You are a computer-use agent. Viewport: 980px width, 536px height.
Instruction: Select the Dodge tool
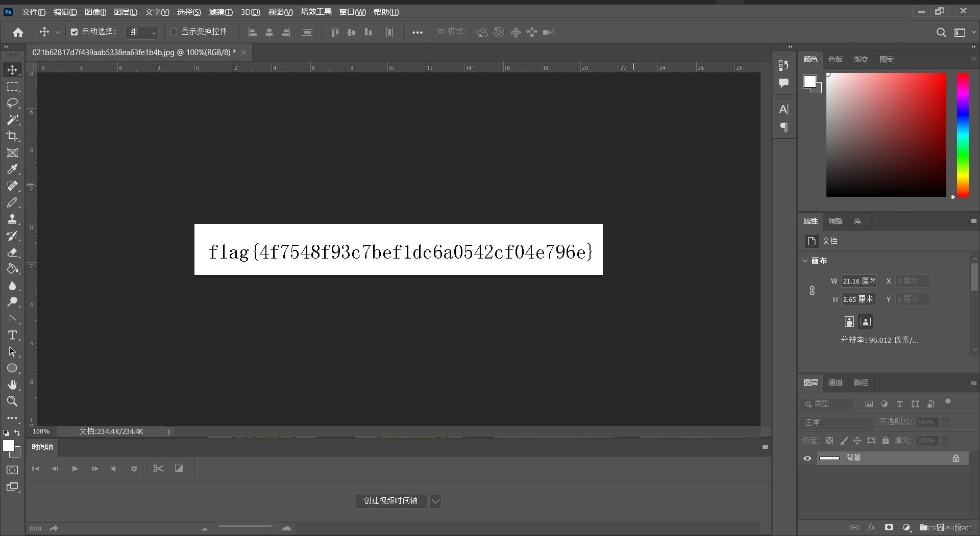pyautogui.click(x=12, y=302)
